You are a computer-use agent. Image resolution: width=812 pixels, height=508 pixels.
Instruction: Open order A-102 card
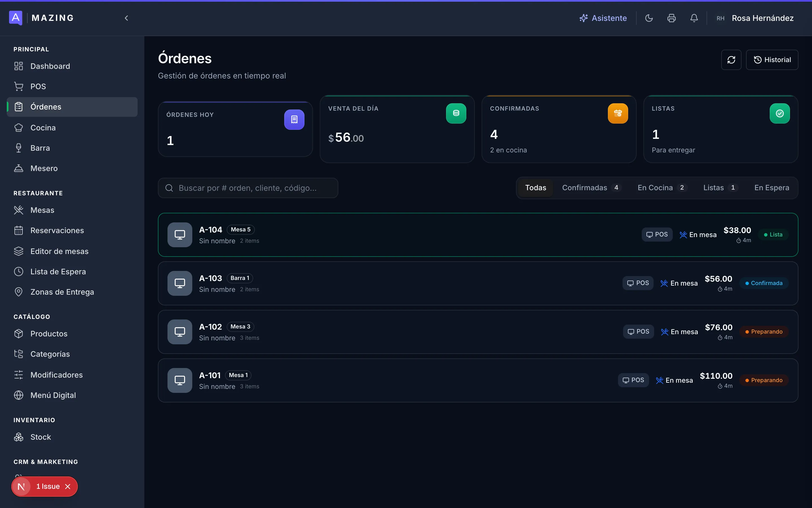pyautogui.click(x=478, y=332)
